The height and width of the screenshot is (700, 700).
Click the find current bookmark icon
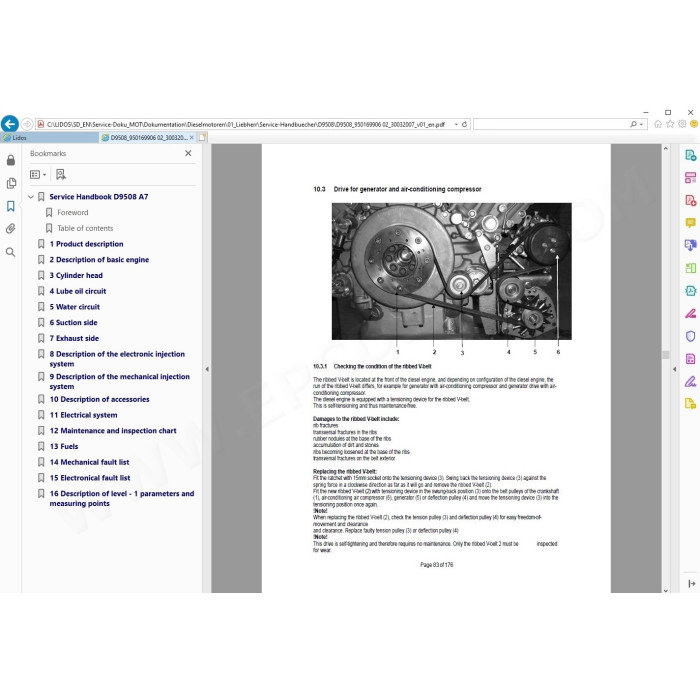pyautogui.click(x=61, y=175)
